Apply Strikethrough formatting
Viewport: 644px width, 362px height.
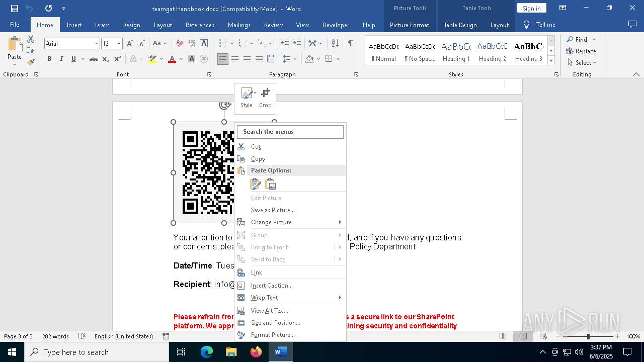pyautogui.click(x=94, y=59)
